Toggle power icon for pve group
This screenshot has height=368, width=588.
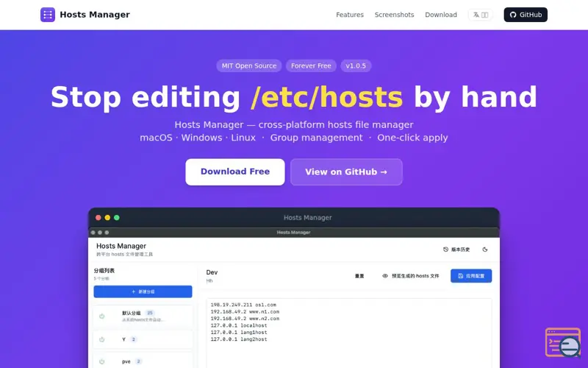(x=101, y=361)
